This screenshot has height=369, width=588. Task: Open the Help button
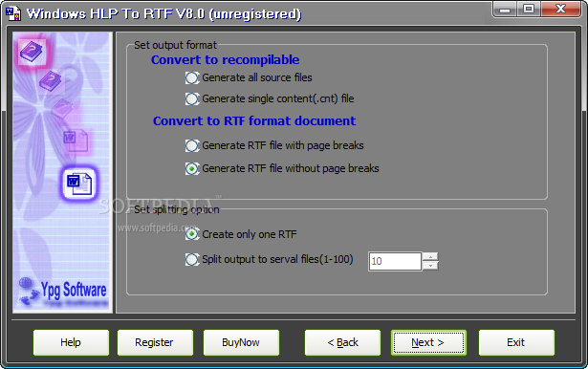(71, 342)
